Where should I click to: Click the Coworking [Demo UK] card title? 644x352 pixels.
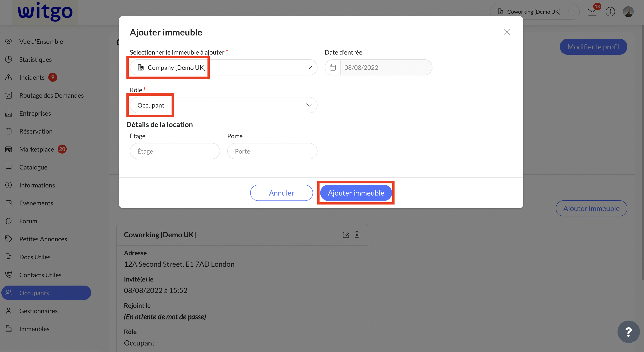tap(160, 235)
